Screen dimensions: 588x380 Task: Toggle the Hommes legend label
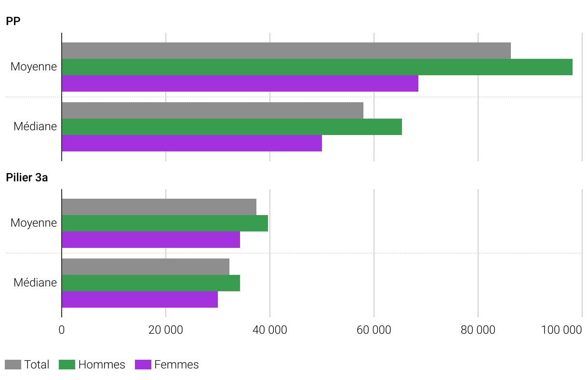pos(102,365)
